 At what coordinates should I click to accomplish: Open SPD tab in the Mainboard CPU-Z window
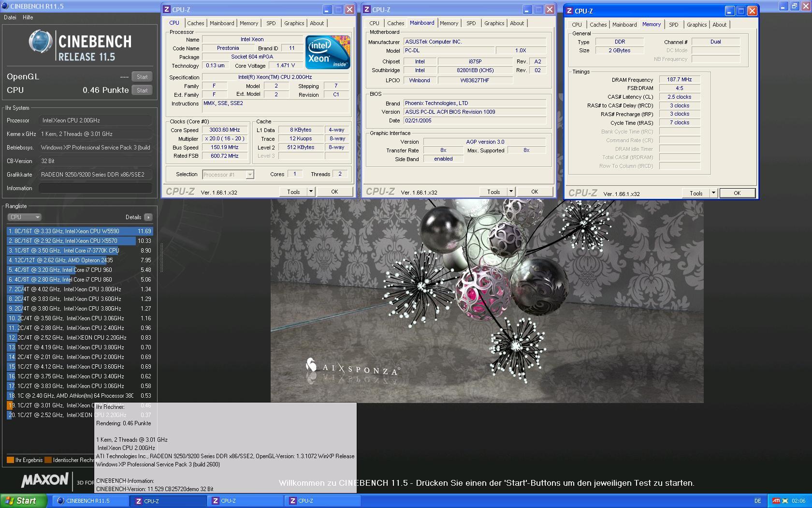coord(471,23)
